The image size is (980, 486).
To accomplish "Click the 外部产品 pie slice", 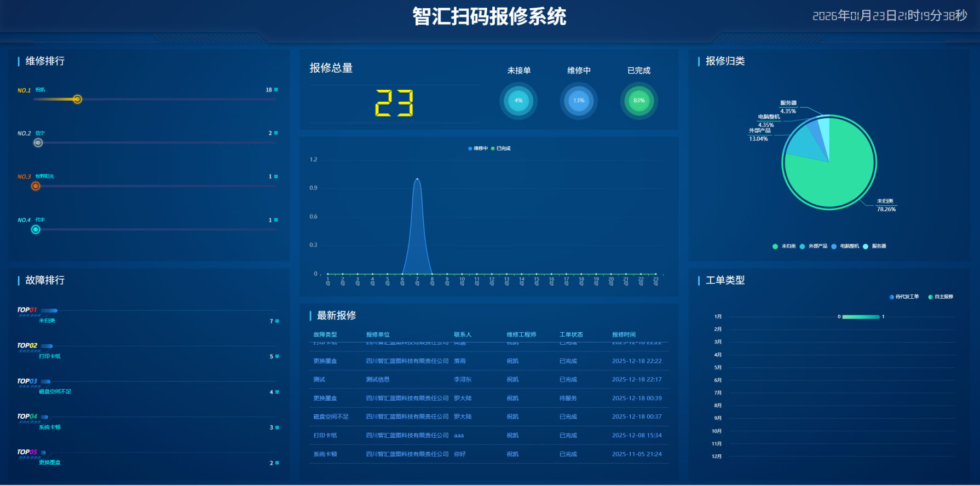I will click(804, 145).
